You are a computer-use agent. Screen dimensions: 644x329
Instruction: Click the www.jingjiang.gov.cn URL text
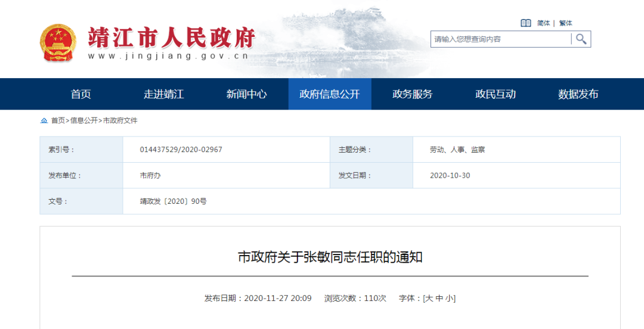pos(168,56)
